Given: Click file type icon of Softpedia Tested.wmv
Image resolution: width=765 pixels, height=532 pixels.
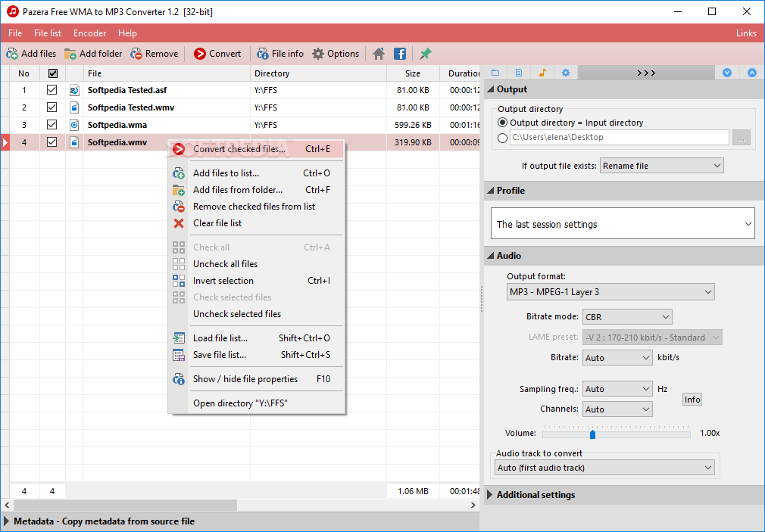Looking at the screenshot, I should coord(74,107).
